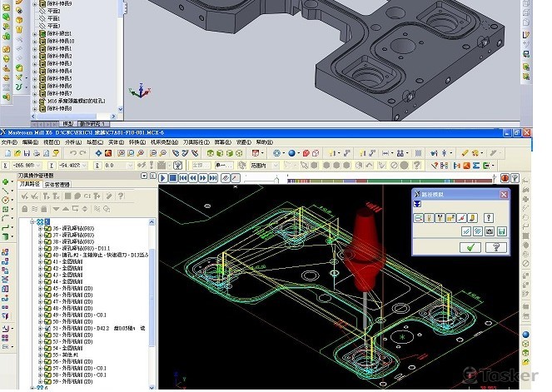Click the camera snapshot icon in backplot dialog

(490, 231)
